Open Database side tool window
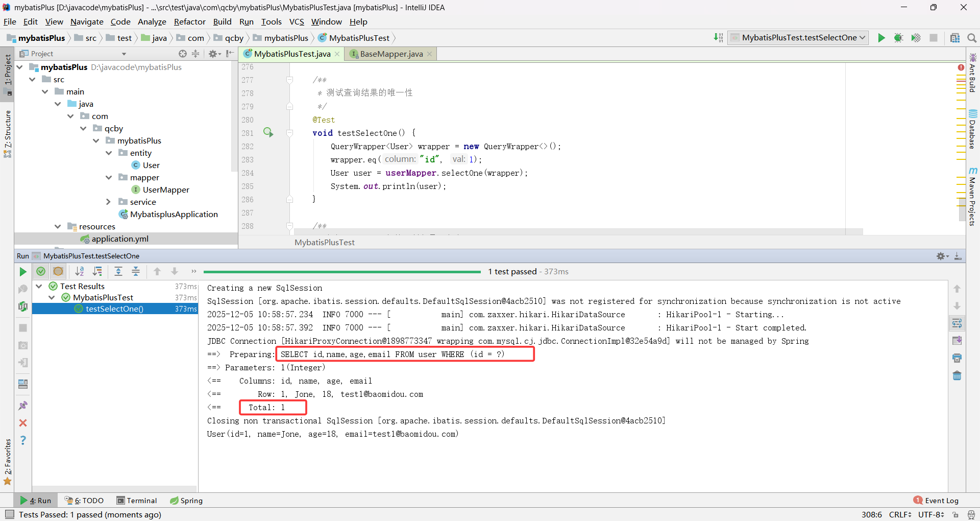 (x=973, y=129)
